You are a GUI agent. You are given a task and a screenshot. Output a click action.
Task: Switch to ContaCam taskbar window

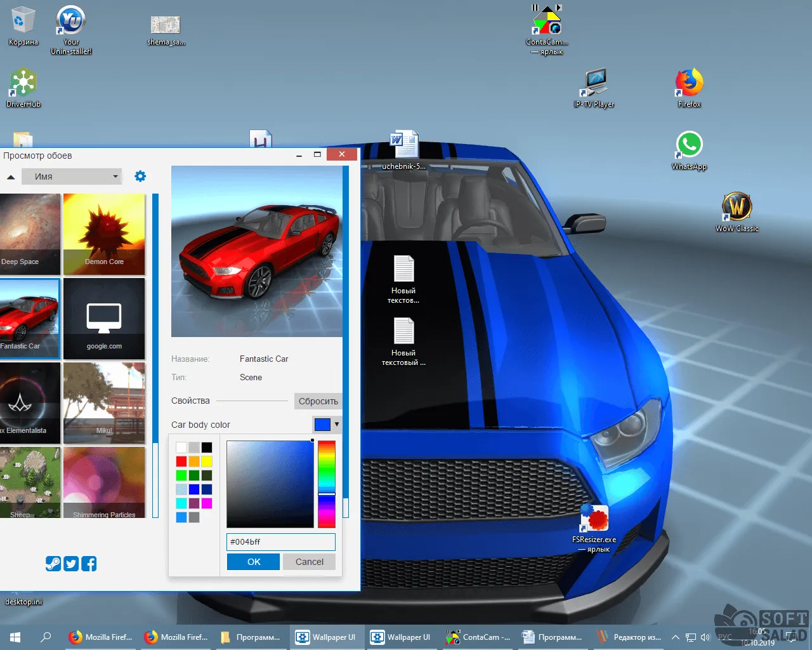[x=478, y=637]
